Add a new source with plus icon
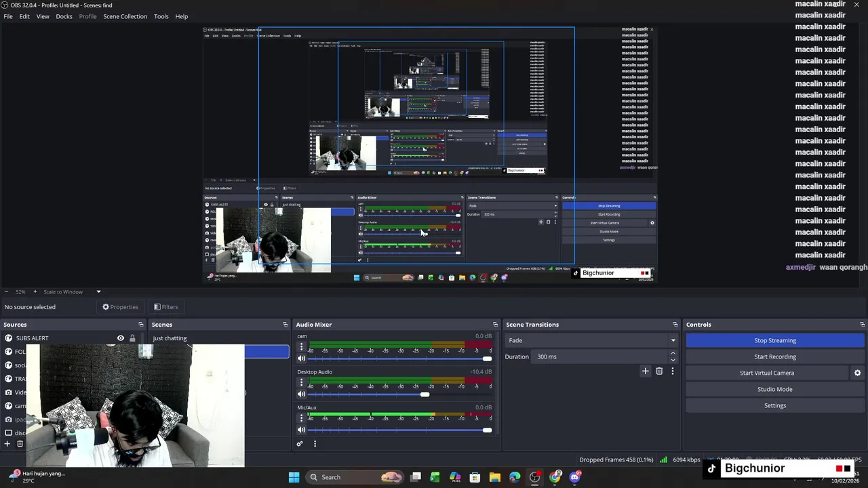The width and height of the screenshot is (868, 488). (7, 444)
